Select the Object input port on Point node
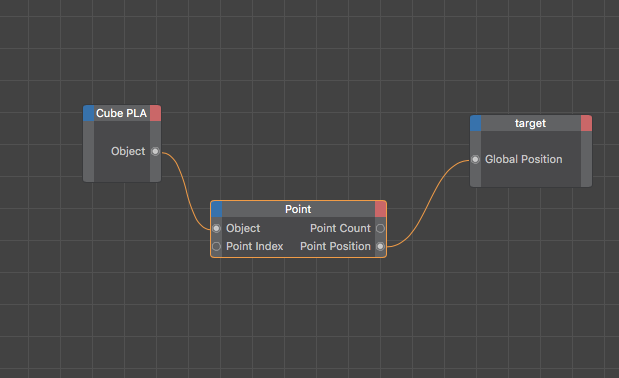The image size is (619, 378). pyautogui.click(x=216, y=228)
